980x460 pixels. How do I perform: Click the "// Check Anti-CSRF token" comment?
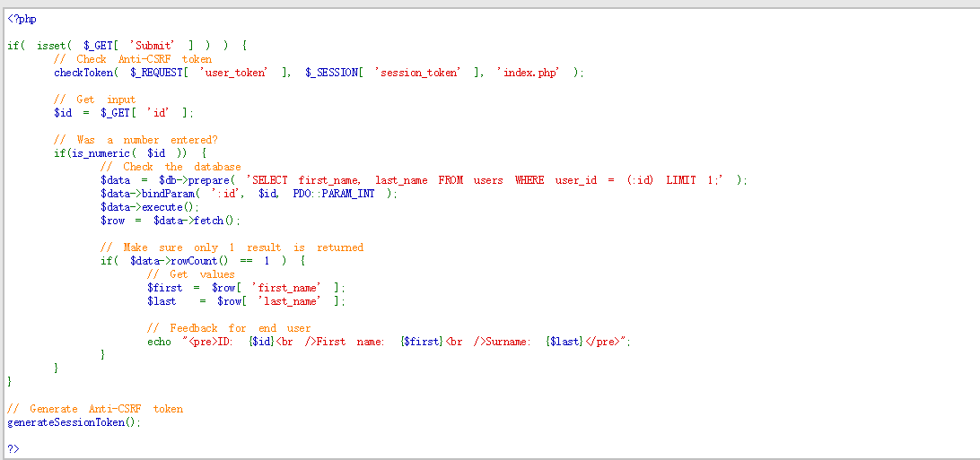point(133,59)
